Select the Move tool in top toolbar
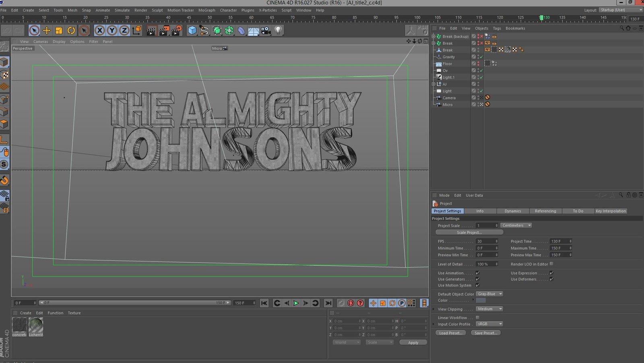Image resolution: width=644 pixels, height=363 pixels. 47,31
